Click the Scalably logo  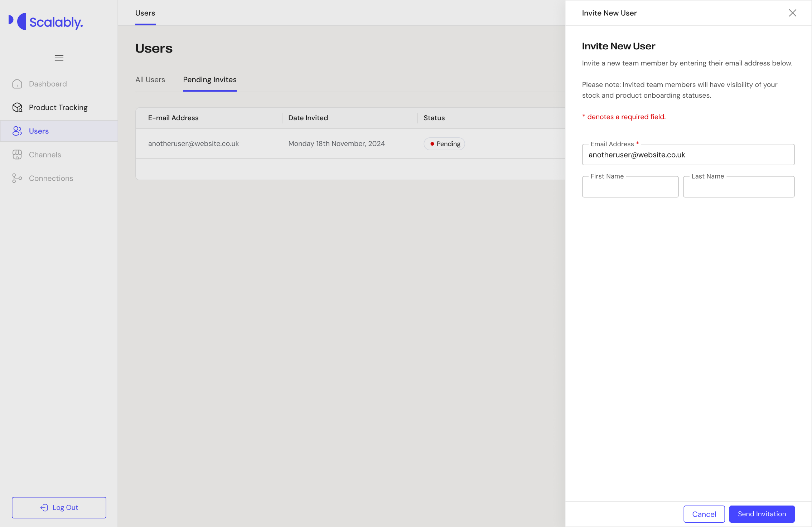click(x=46, y=22)
